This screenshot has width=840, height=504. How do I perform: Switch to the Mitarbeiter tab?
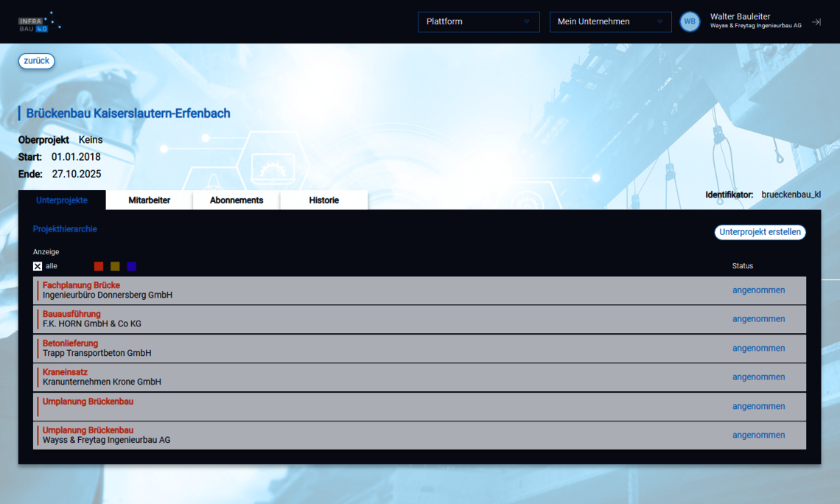[149, 200]
